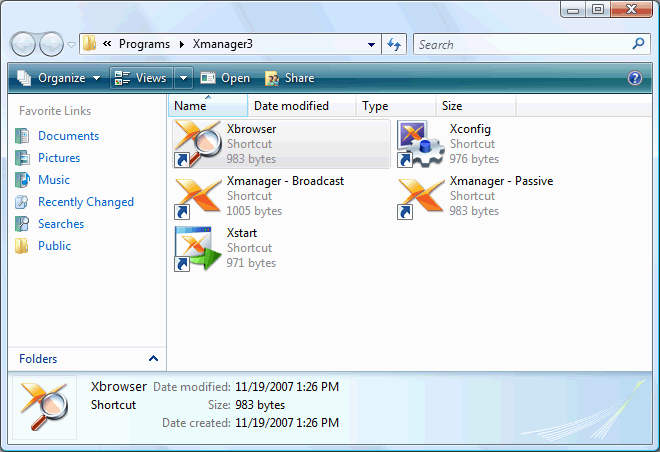Click the Music icon in Favorite Links
Viewport: 660px width, 452px height.
coord(22,180)
